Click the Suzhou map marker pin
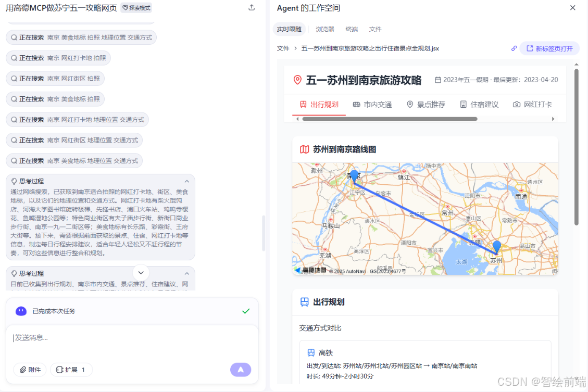 tap(496, 247)
